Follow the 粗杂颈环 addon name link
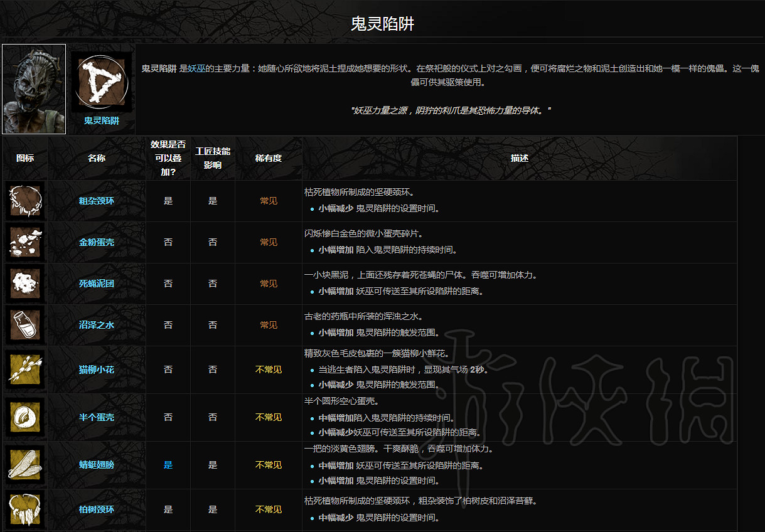Image resolution: width=765 pixels, height=532 pixels. click(95, 201)
